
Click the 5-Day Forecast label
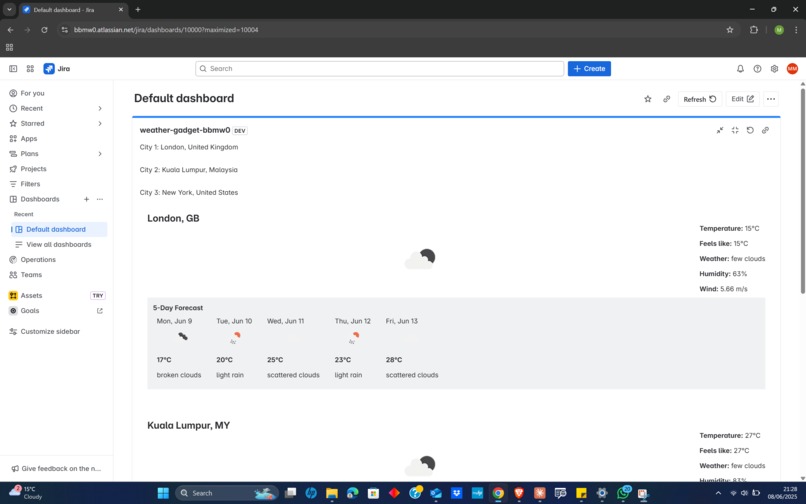click(178, 308)
